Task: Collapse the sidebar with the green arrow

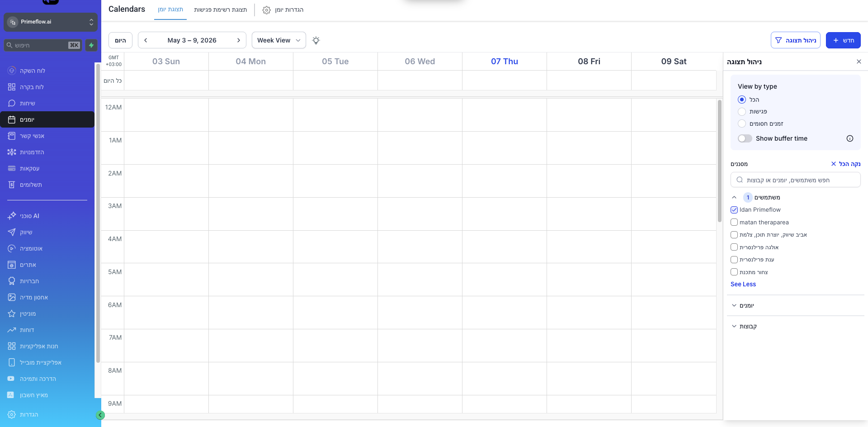Action: pos(100,415)
